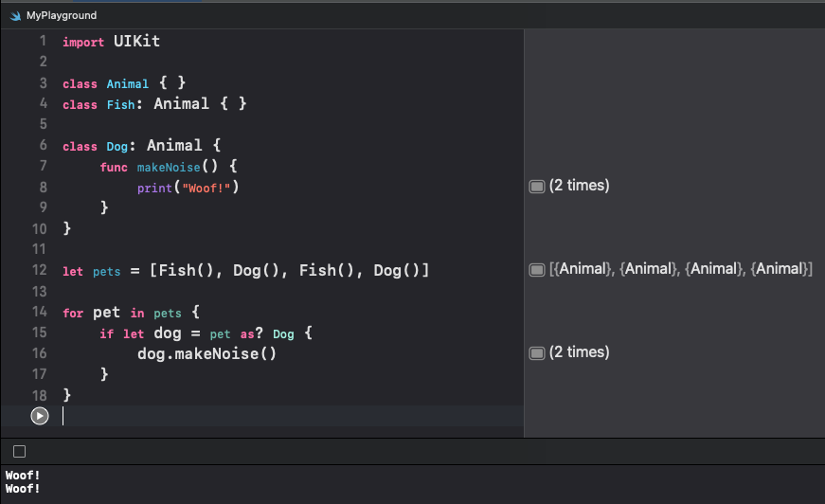This screenshot has width=825, height=504.
Task: Click second 'Woof!' console output line
Action: [23, 489]
